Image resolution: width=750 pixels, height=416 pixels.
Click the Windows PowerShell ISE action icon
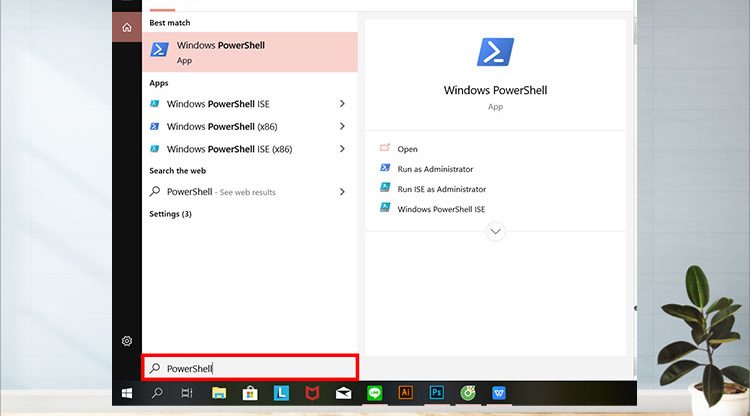click(385, 208)
